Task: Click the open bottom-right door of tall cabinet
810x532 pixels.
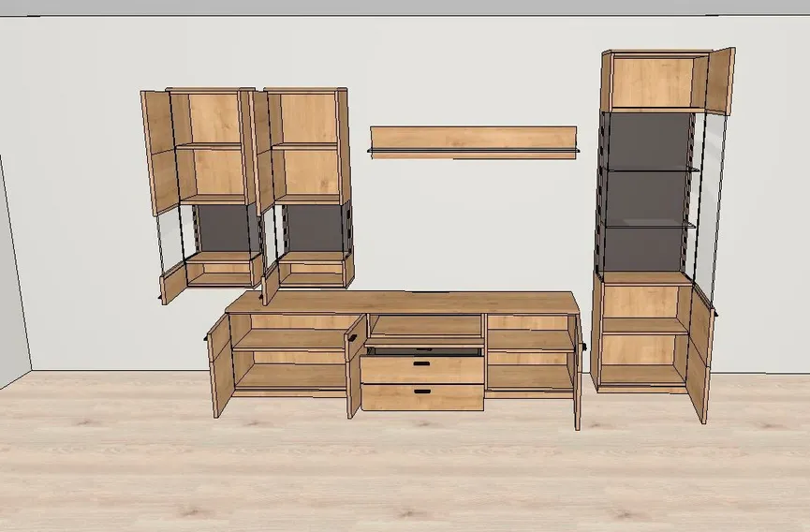Action: click(700, 353)
